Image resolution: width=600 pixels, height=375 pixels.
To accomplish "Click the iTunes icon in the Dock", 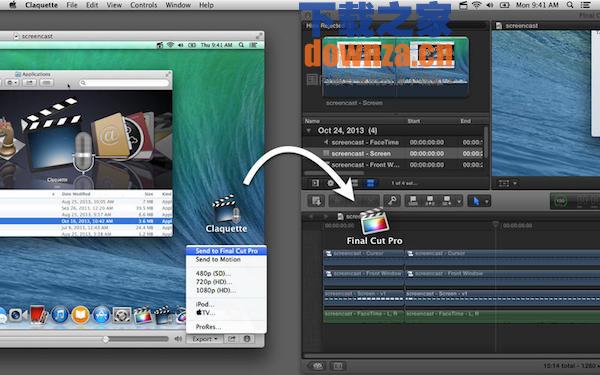I will [x=60, y=315].
